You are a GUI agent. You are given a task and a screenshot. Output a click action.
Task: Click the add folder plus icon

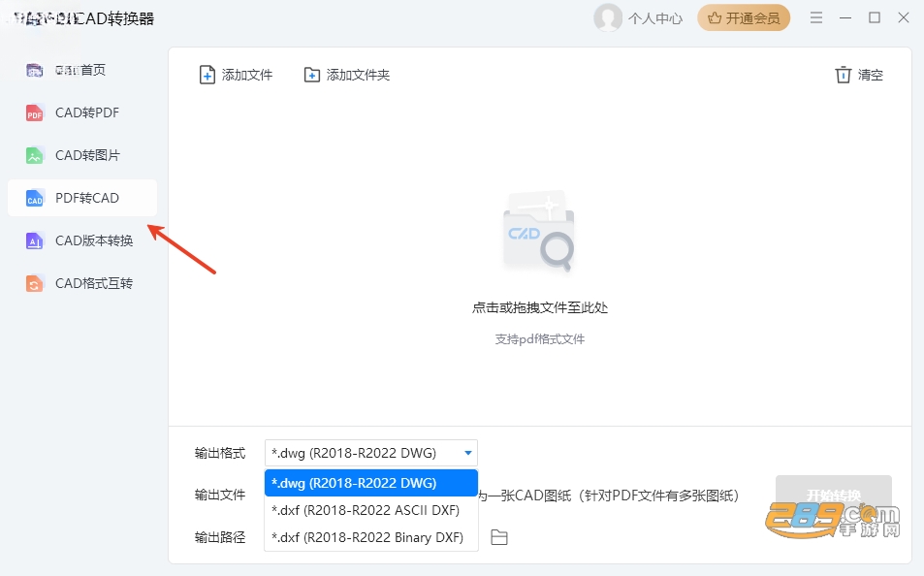pos(312,75)
